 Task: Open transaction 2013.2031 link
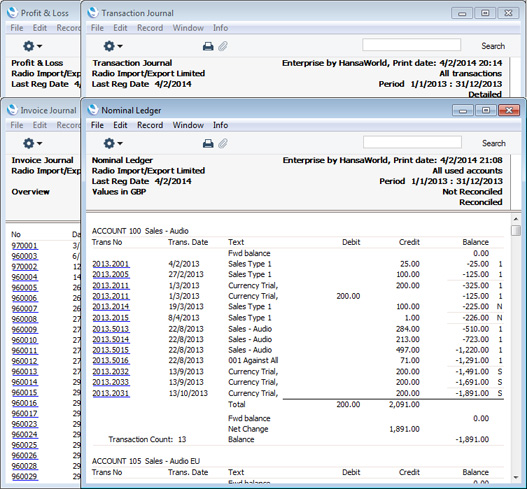(111, 393)
